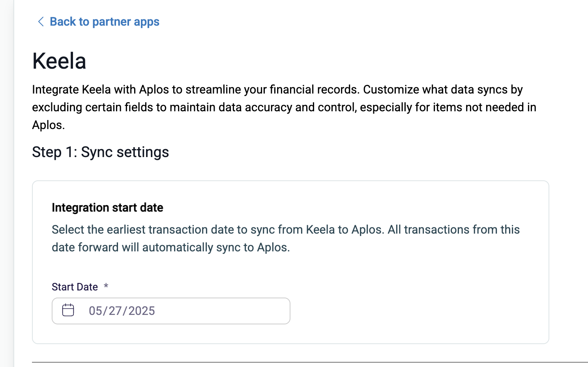This screenshot has height=367, width=588.
Task: Click the grey left sidebar strip
Action: tap(7, 183)
